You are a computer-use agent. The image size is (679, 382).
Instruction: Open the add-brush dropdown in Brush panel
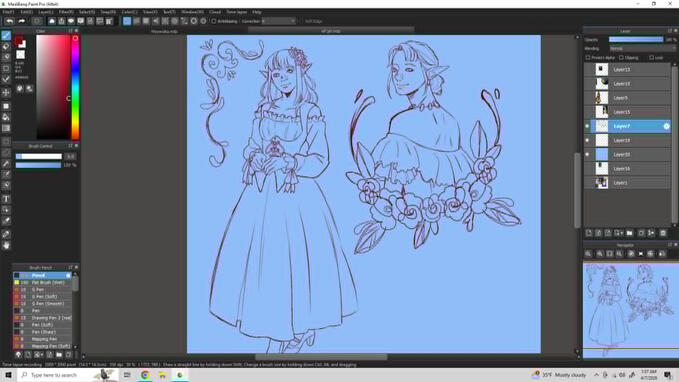(38, 355)
